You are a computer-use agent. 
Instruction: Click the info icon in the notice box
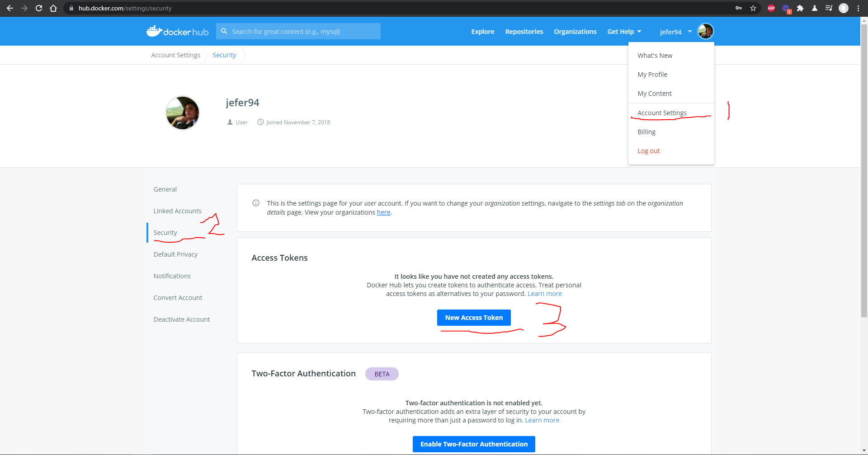tap(256, 203)
